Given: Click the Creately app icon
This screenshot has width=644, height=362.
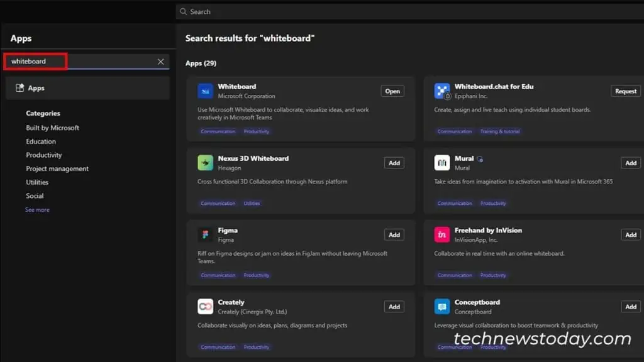Looking at the screenshot, I should (205, 306).
